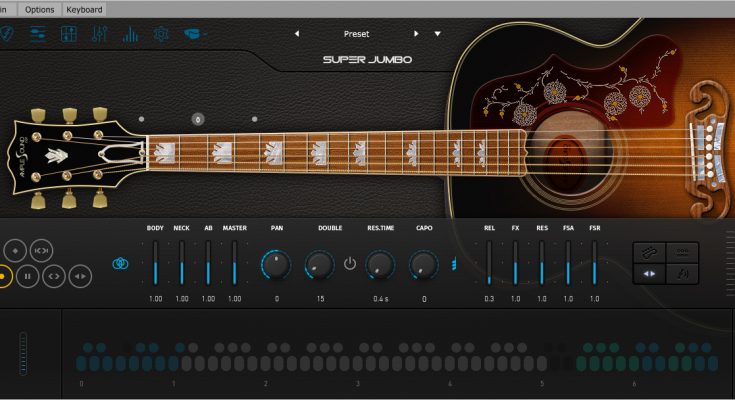Toggle the doubling power button
Viewport: 735px width, 400px height.
coord(349,264)
